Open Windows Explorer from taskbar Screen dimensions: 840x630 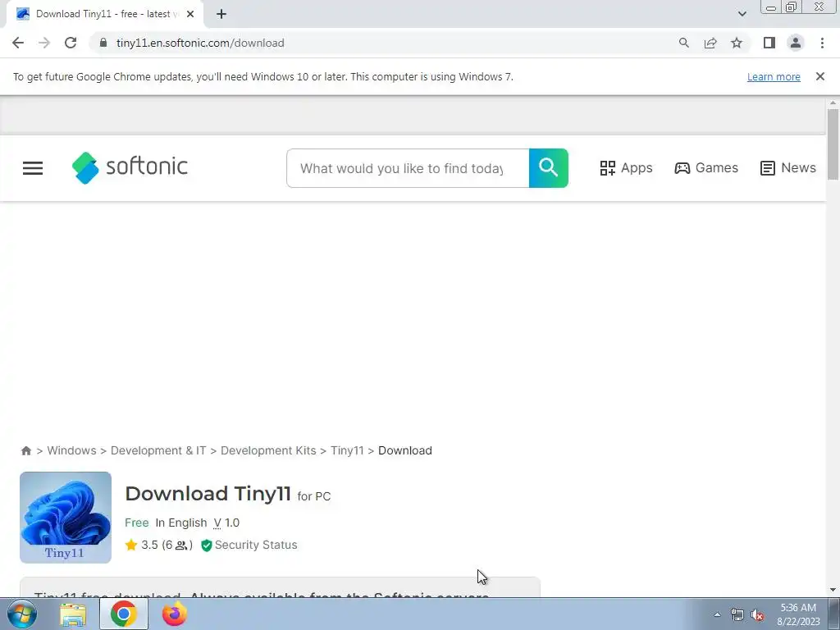point(73,614)
